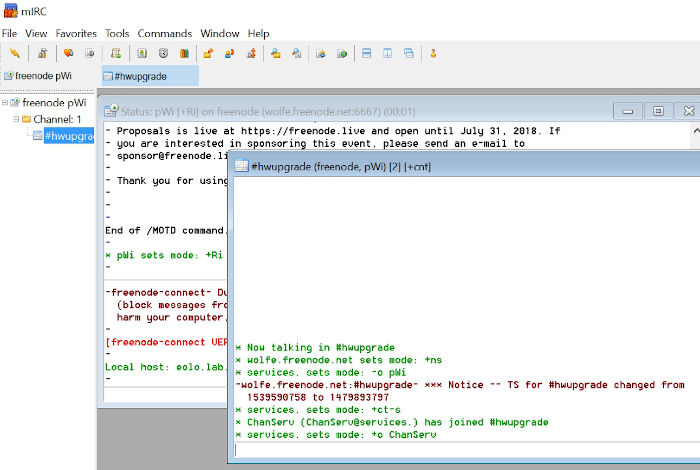
Task: Open the Address Book toolbar icon
Action: [142, 54]
